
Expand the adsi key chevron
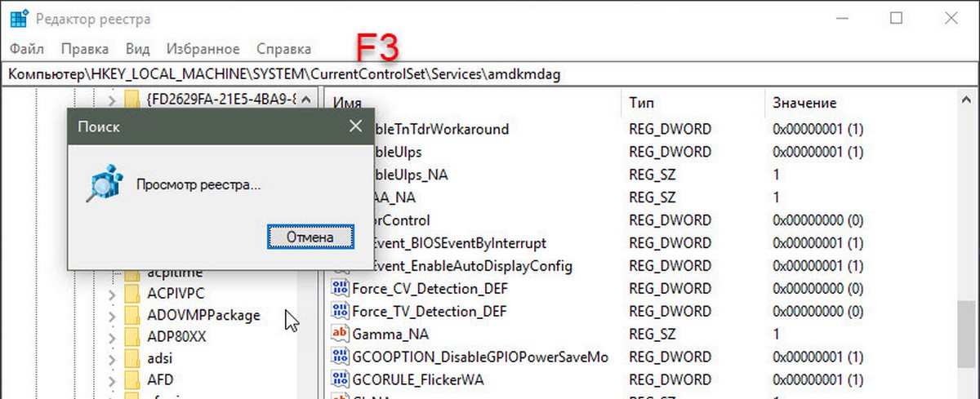pyautogui.click(x=112, y=358)
